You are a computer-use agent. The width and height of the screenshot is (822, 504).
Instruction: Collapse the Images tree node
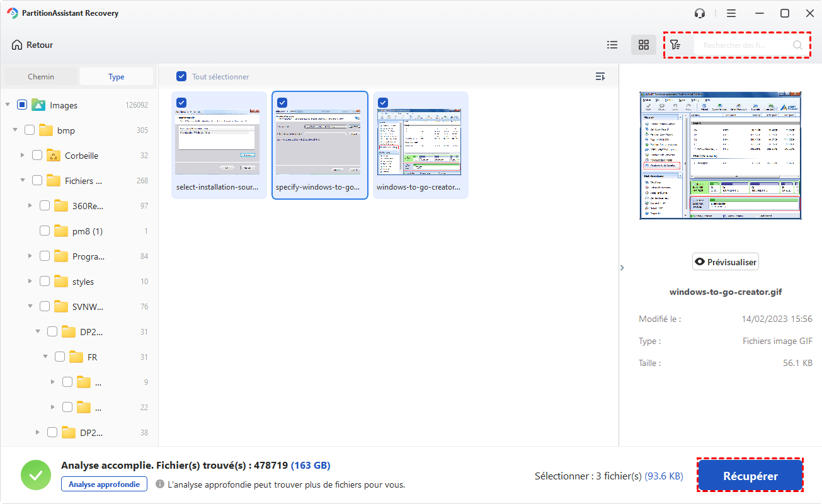(8, 105)
